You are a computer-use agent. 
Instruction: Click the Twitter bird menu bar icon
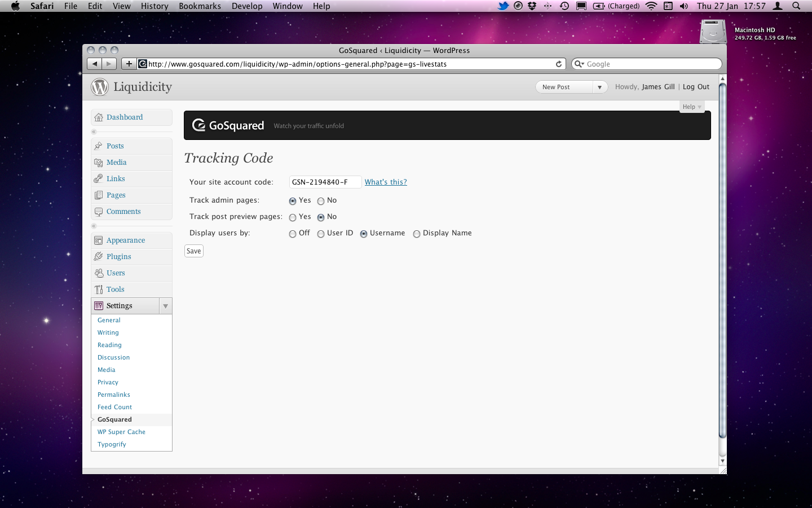(x=503, y=6)
